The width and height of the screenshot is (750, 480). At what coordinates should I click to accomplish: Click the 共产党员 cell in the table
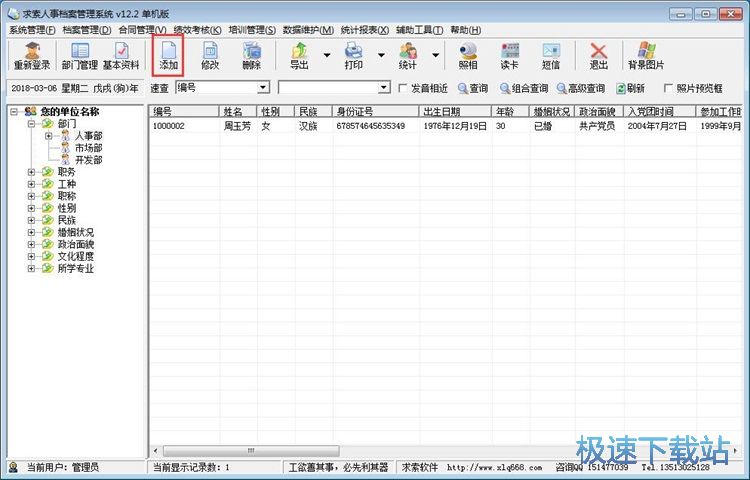pyautogui.click(x=596, y=126)
